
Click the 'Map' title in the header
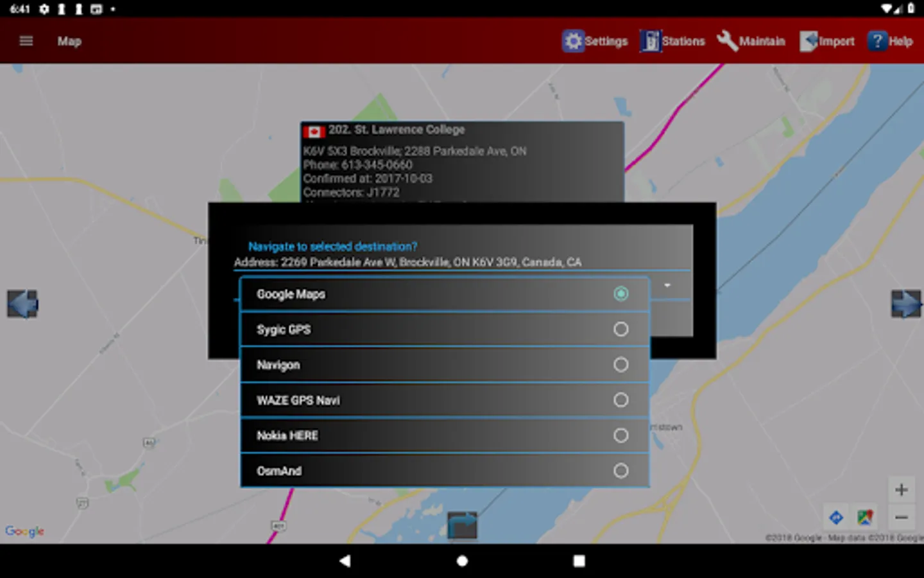click(69, 41)
